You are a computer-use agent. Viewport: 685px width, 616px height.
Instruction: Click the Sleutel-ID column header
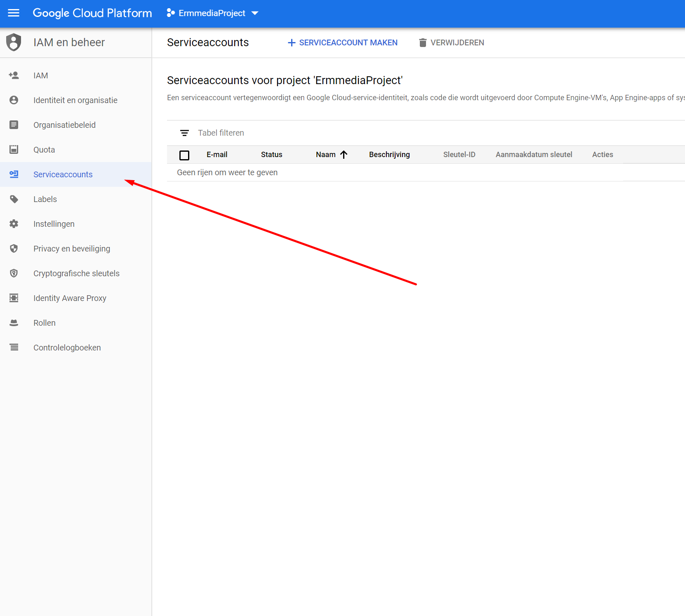point(459,155)
